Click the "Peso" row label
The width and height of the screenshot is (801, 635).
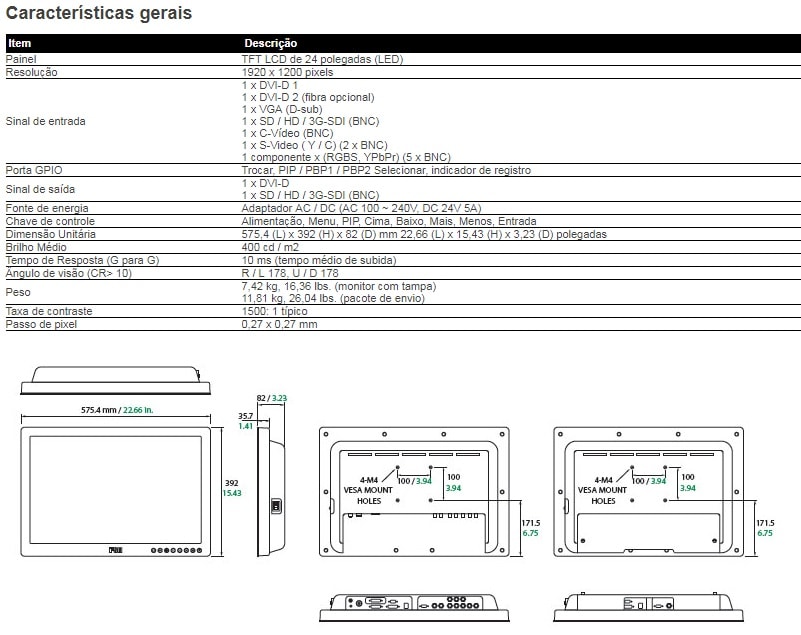click(x=18, y=293)
